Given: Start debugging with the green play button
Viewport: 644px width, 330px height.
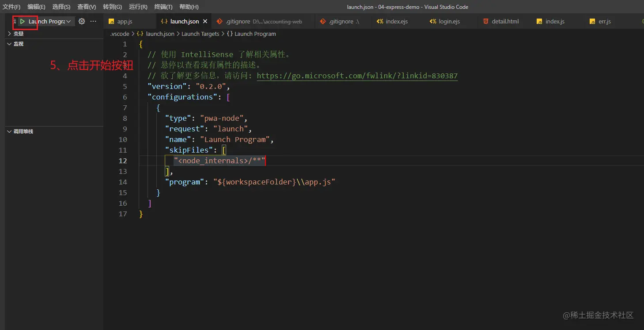Looking at the screenshot, I should click(22, 21).
